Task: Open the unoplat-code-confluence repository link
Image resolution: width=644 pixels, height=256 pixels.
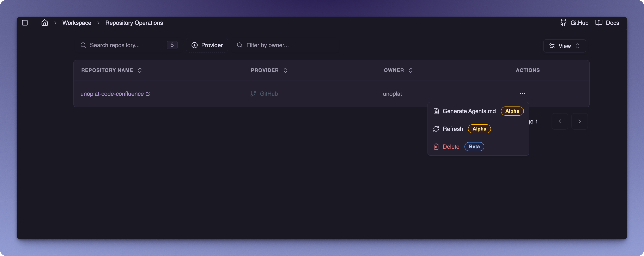Action: pos(112,94)
